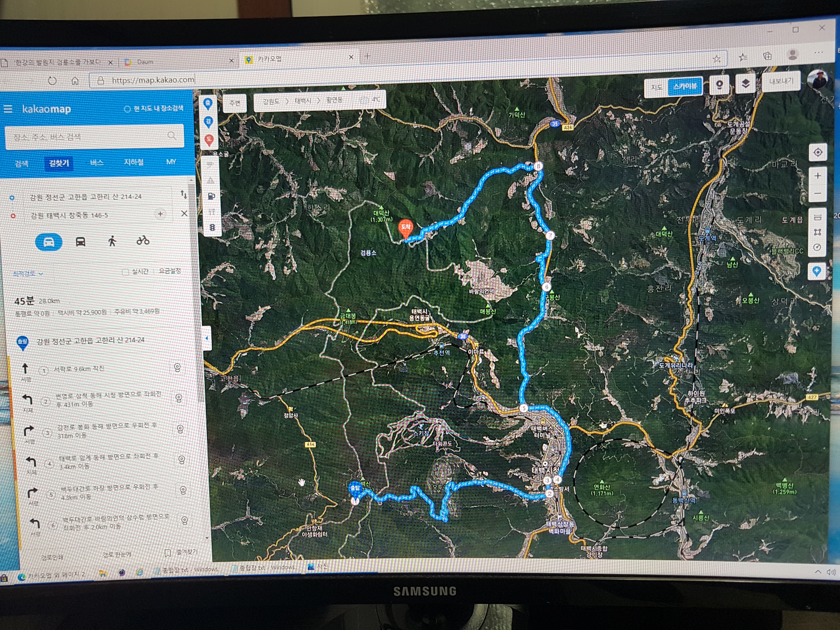Expand 최적경로 route option dropdown

click(x=28, y=273)
